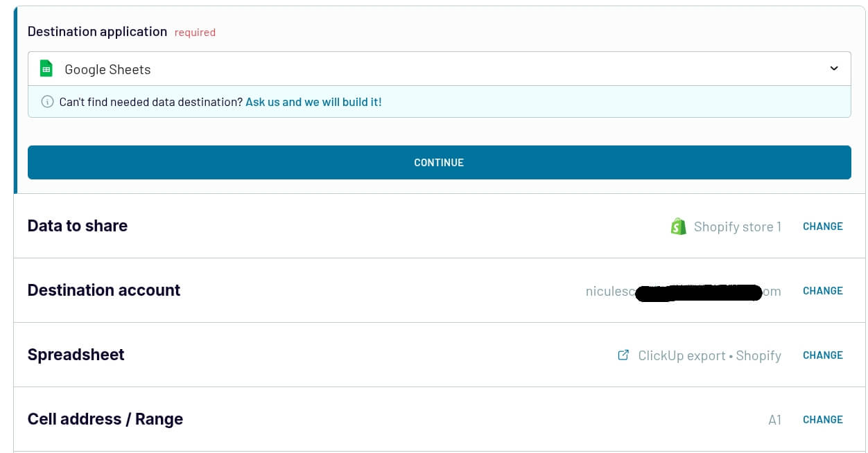Click the A1 cell address value

(774, 420)
